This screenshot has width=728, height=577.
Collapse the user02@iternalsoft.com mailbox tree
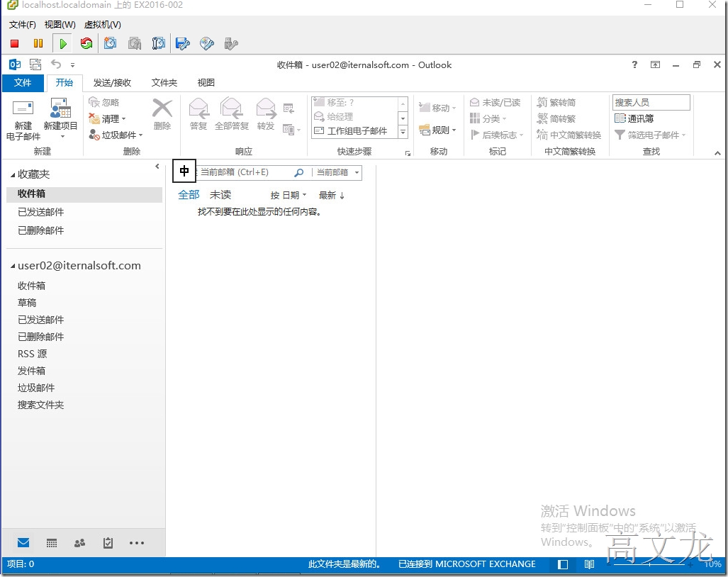coord(13,267)
